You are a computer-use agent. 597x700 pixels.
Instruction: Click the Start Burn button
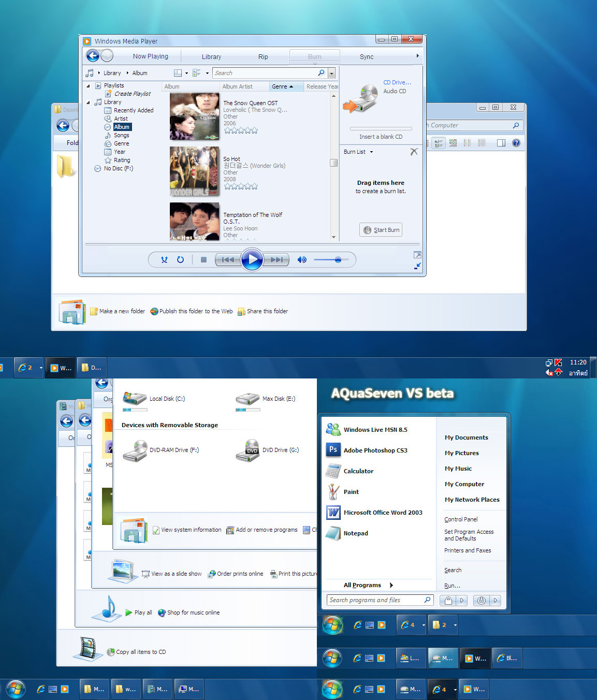[x=381, y=230]
